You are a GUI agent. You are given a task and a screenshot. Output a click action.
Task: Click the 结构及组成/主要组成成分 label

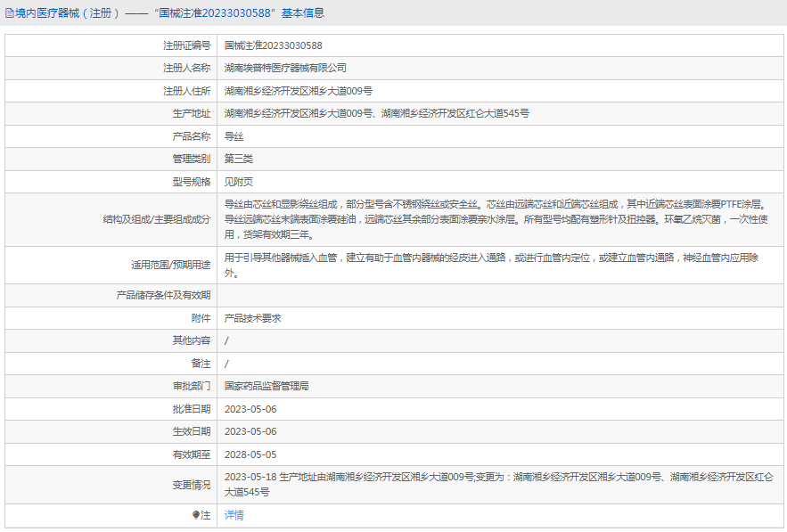tap(157, 219)
